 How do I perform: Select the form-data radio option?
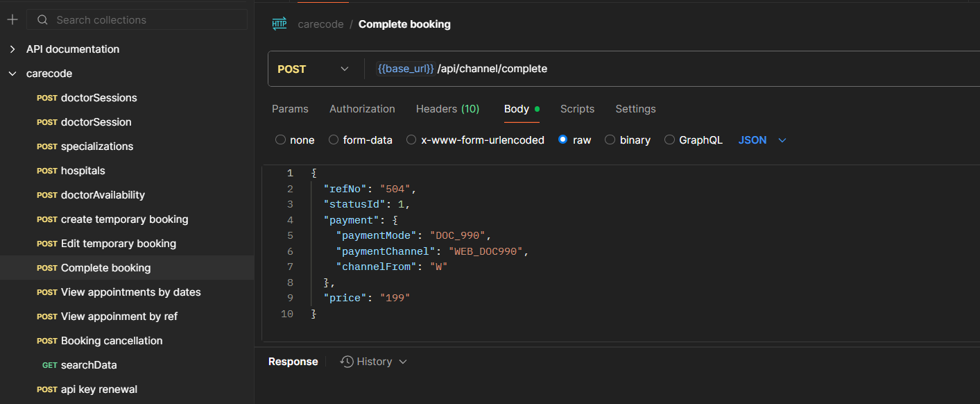pyautogui.click(x=334, y=140)
